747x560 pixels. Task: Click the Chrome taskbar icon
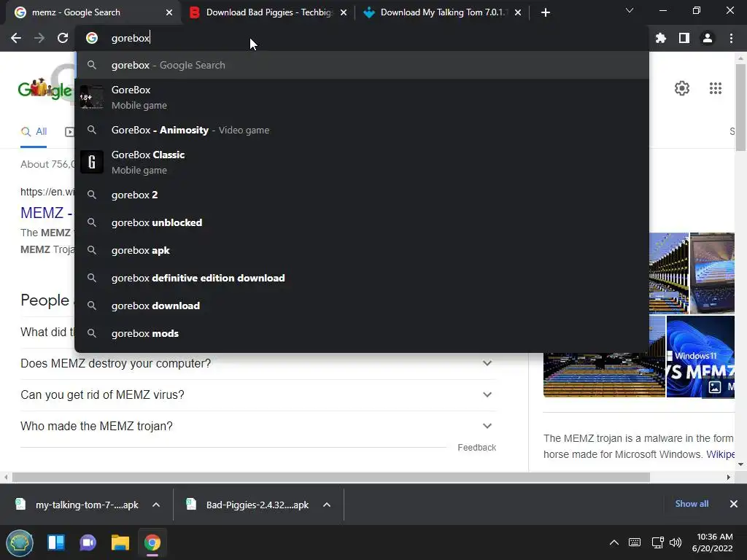click(x=152, y=542)
